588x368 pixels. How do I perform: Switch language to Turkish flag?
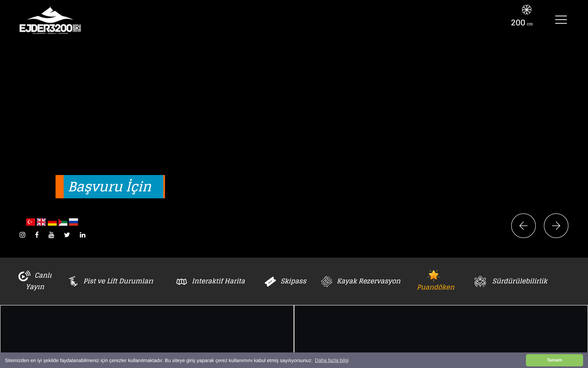click(x=31, y=222)
